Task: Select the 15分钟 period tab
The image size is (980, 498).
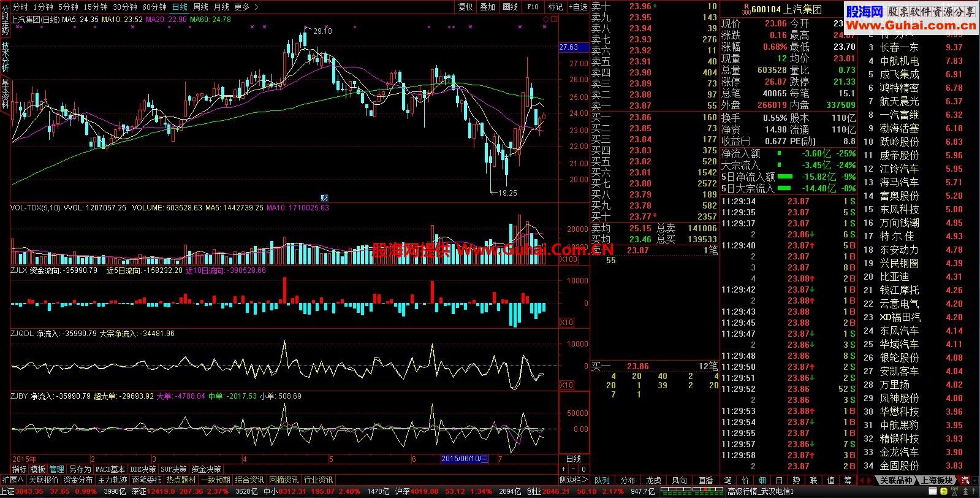Action: (96, 7)
